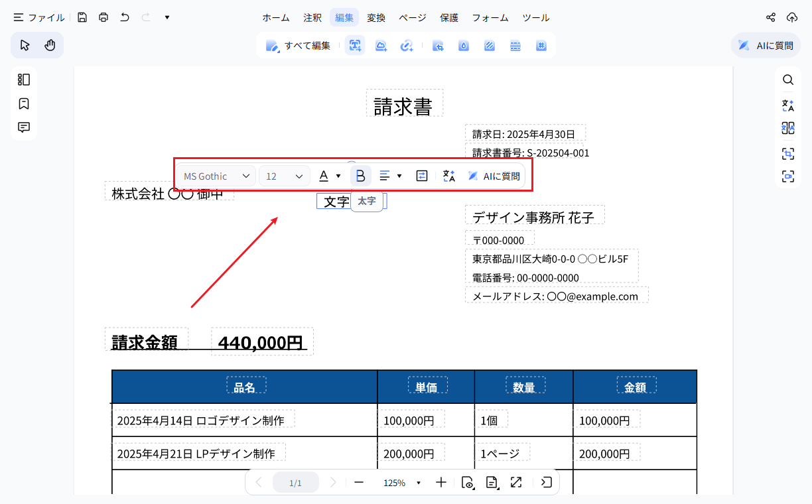Screen dimensions: 812x504
Task: Expand the font color dropdown arrow
Action: pyautogui.click(x=338, y=176)
